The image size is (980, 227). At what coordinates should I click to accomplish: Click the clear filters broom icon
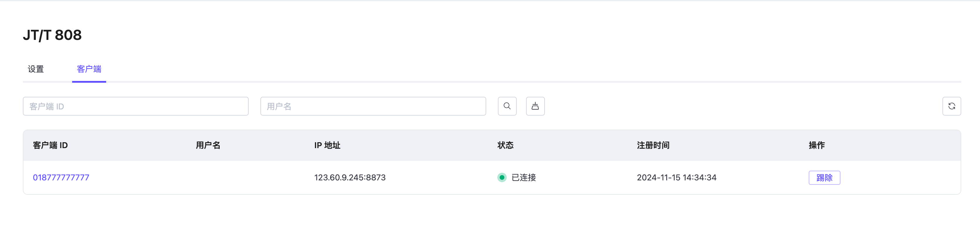click(x=535, y=106)
